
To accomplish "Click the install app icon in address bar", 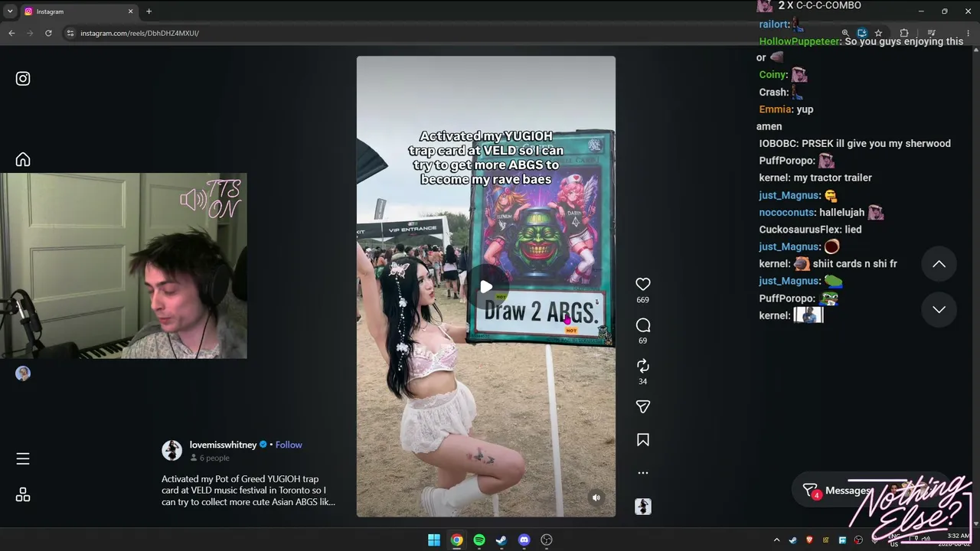I will tap(861, 33).
